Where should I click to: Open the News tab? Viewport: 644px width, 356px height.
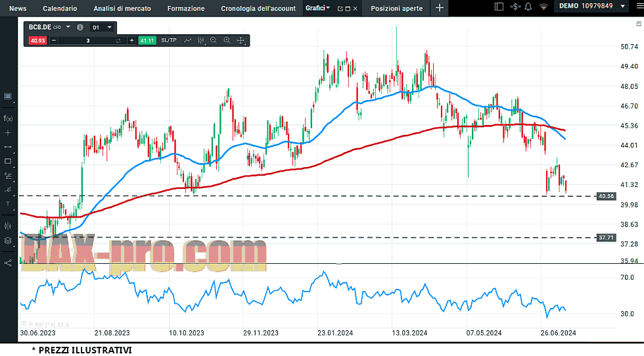click(18, 8)
